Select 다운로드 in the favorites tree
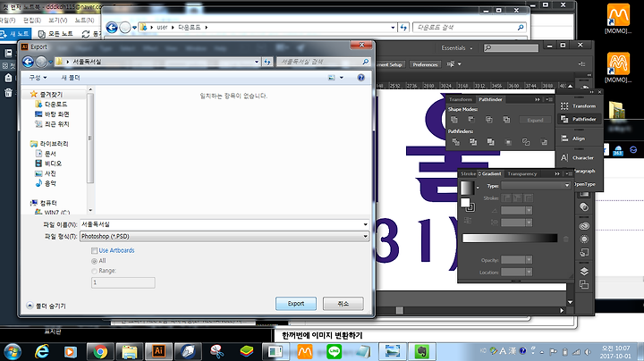This screenshot has width=644, height=361. click(x=51, y=105)
